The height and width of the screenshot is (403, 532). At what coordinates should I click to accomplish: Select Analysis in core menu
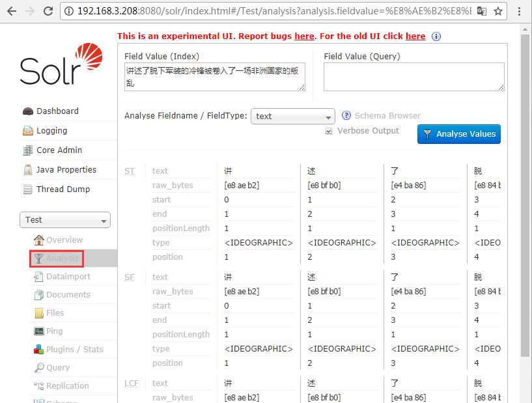pyautogui.click(x=62, y=258)
